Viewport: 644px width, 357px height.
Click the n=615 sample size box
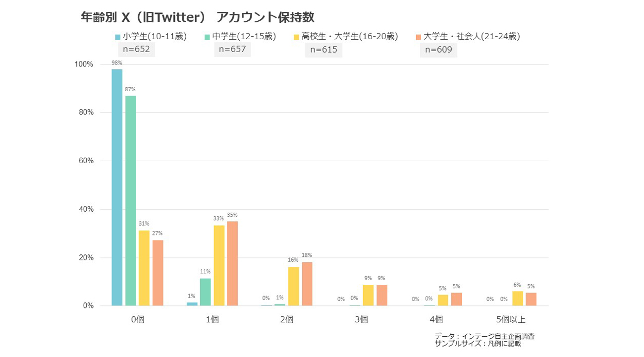pyautogui.click(x=323, y=50)
